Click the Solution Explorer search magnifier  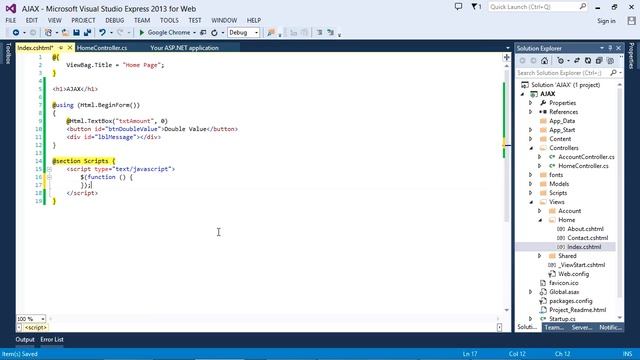click(613, 73)
